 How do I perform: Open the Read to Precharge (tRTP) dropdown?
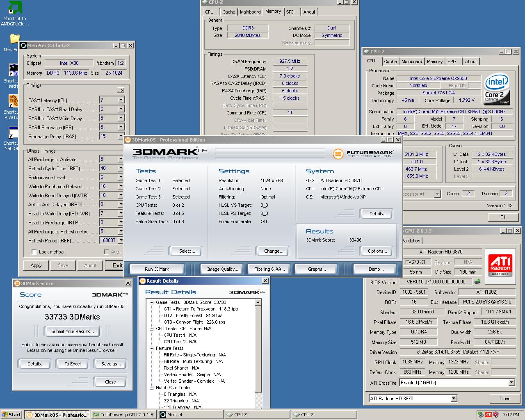(121, 222)
